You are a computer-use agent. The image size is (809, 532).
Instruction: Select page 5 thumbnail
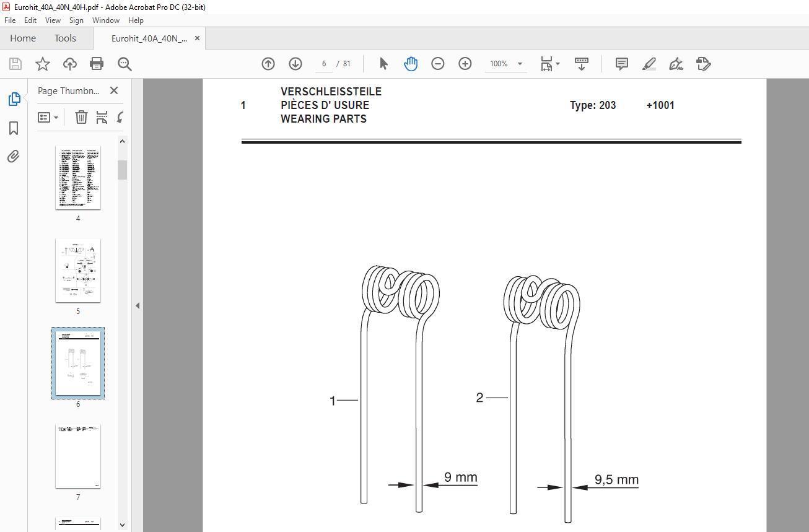(78, 271)
